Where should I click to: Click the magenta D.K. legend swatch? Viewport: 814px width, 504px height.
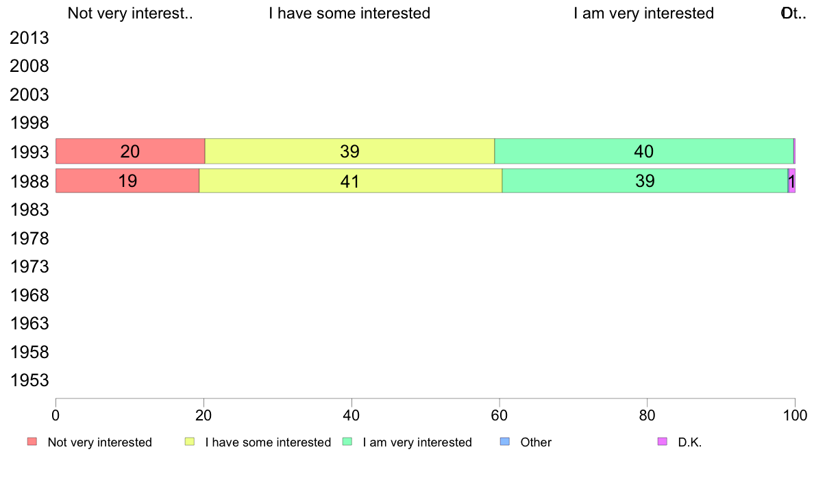pyautogui.click(x=663, y=442)
